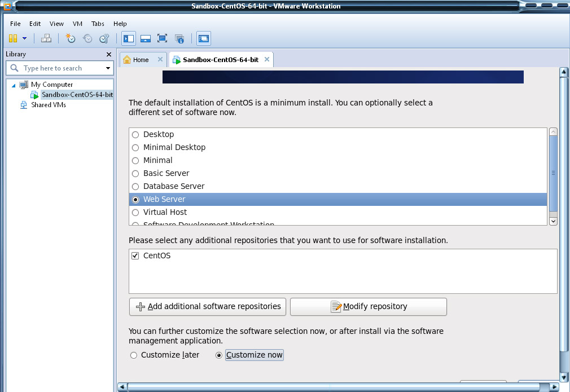The image size is (570, 392).
Task: Click the VMware app icon in title bar
Action: click(7, 6)
